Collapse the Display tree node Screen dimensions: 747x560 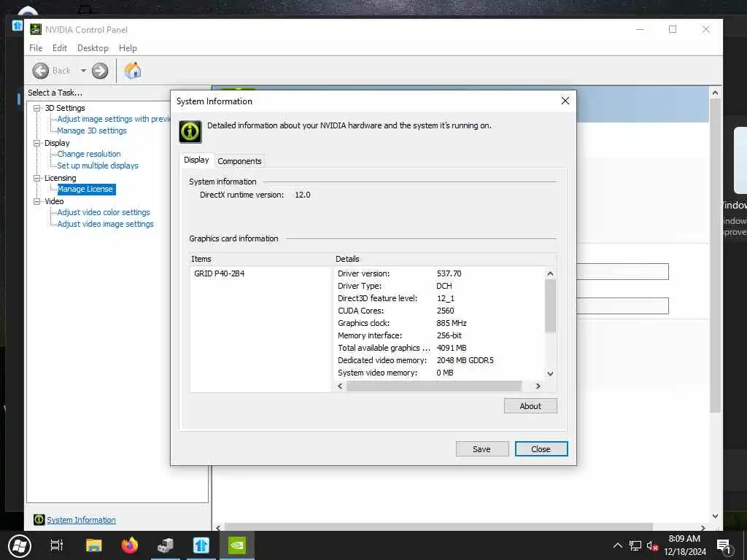coord(36,143)
